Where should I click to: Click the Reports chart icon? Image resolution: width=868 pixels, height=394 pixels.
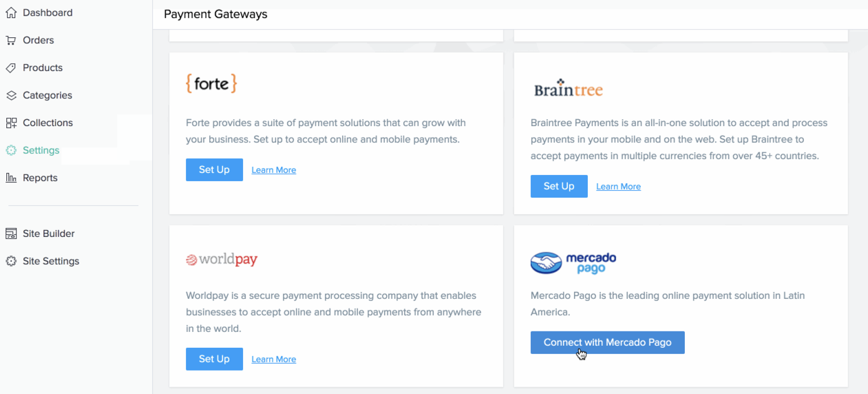11,178
